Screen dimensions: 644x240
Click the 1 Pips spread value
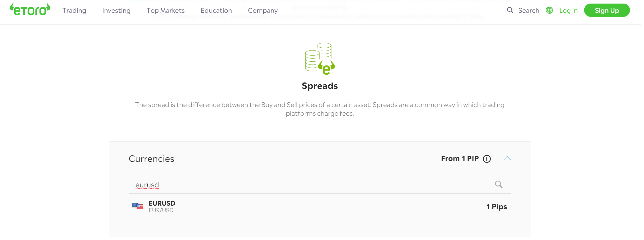(x=496, y=206)
